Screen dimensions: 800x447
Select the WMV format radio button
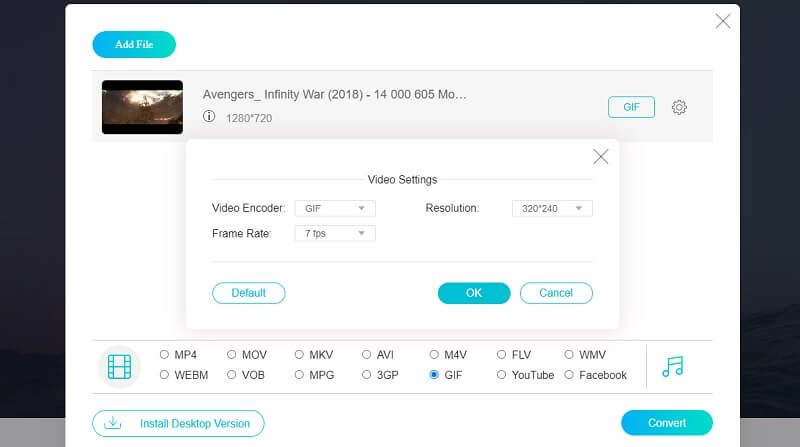coord(569,355)
